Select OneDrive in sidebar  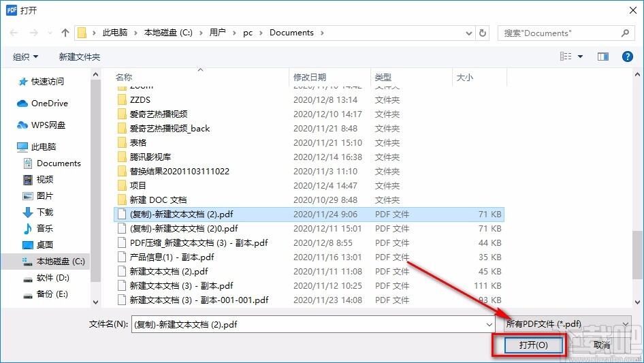pos(42,104)
